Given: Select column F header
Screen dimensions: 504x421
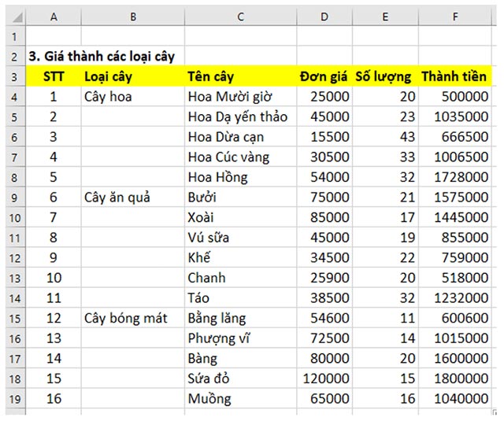Looking at the screenshot, I should [x=454, y=16].
